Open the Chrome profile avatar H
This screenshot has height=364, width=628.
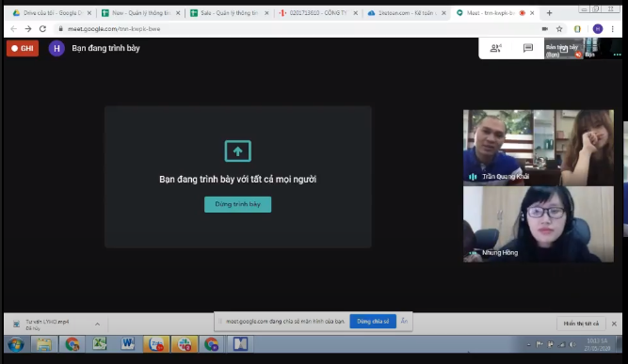coord(598,29)
